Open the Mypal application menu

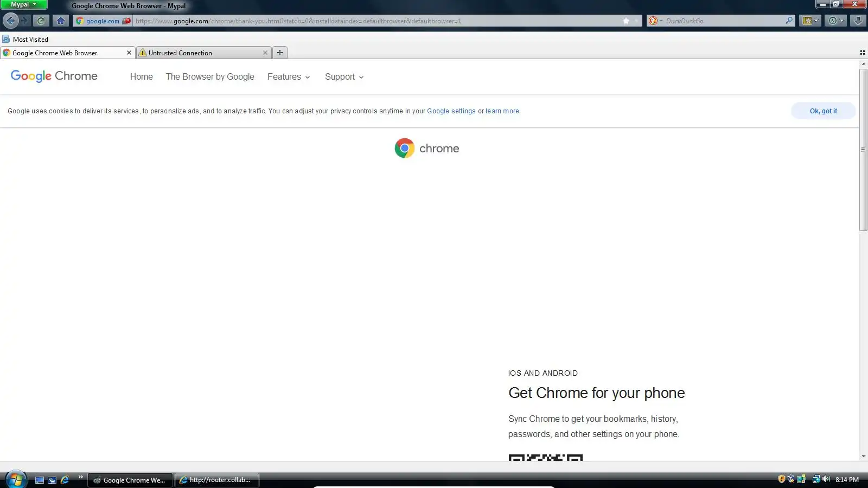pos(24,4)
